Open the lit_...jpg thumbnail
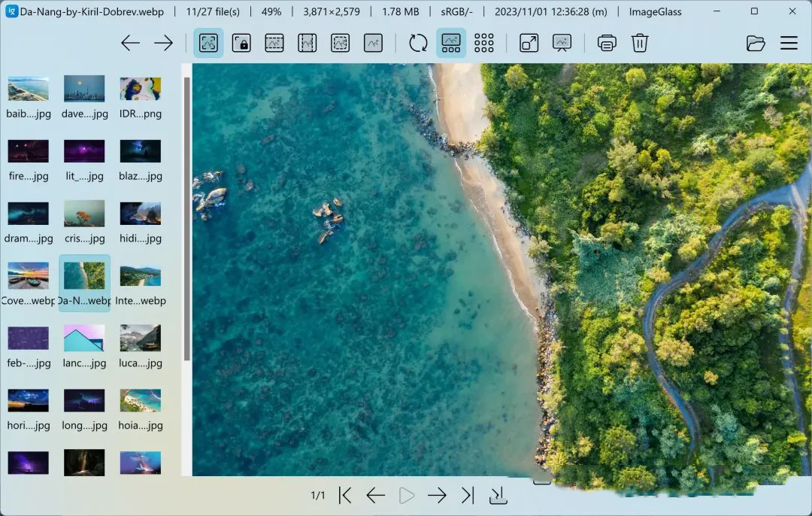 point(84,159)
